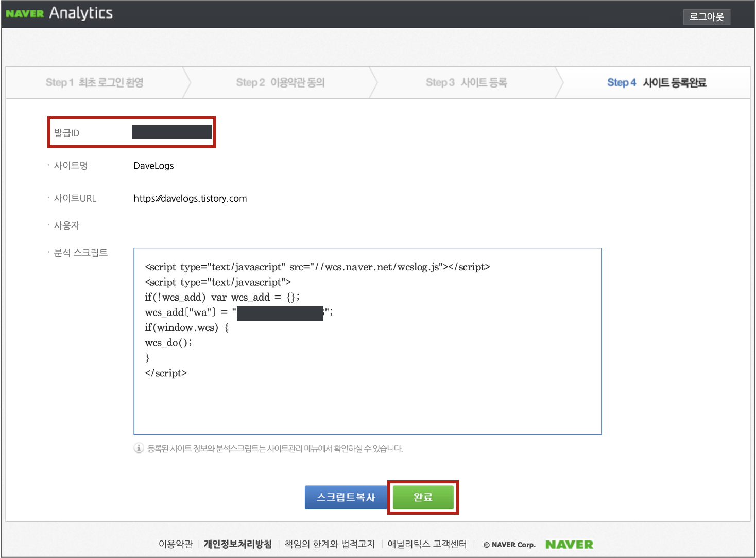Click the green 완료 button
Image resolution: width=756 pixels, height=558 pixels.
click(x=423, y=497)
